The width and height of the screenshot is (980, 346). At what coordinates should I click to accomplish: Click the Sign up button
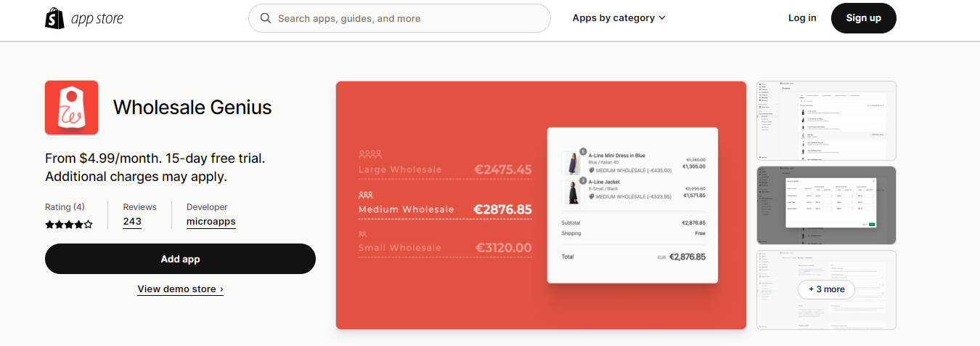pyautogui.click(x=864, y=18)
